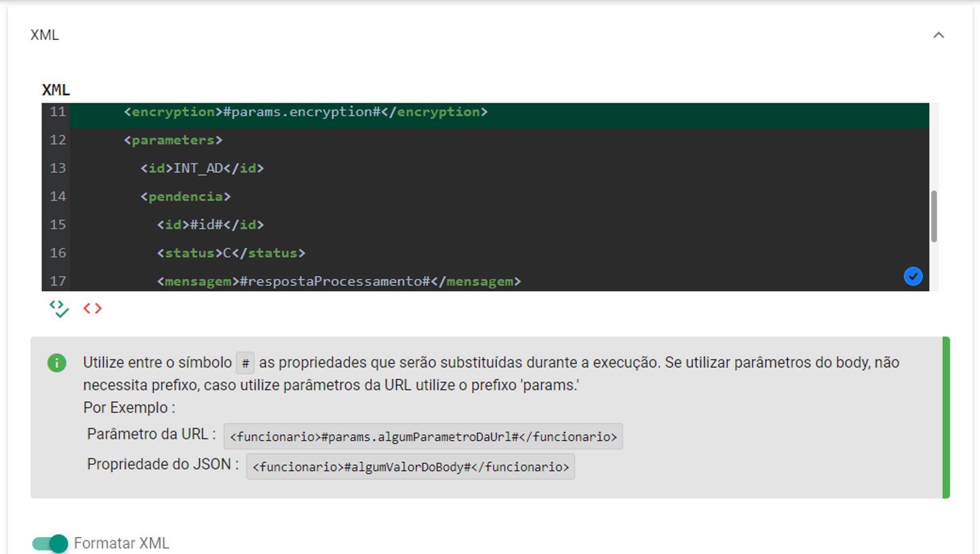Click the red angle brackets icon
Screen dimensions: 980x554
click(92, 308)
